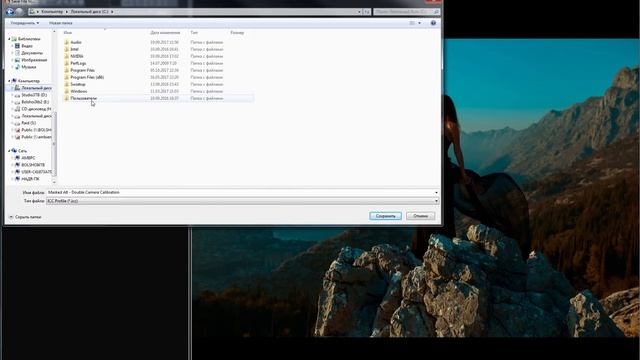Click the Bolshoi drive (E:) icon
The image size is (640, 360).
pos(17,102)
